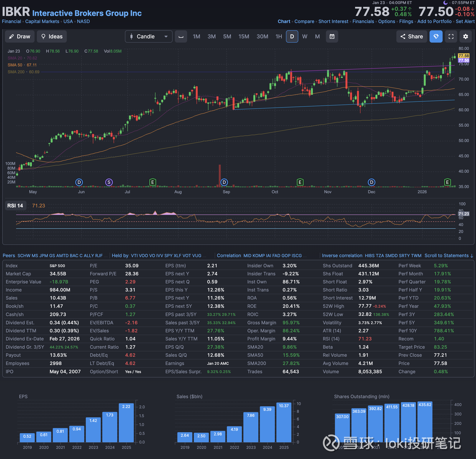The width and height of the screenshot is (476, 459).
Task: Click the SMA 50 indicator legend
Action: pos(15,65)
